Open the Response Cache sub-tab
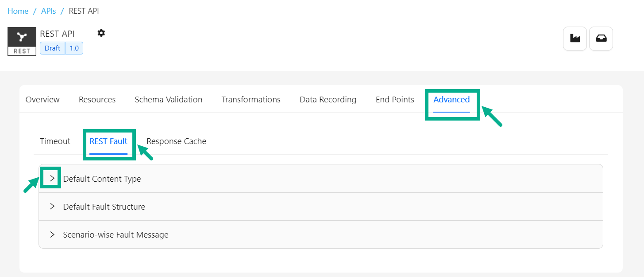 (176, 141)
